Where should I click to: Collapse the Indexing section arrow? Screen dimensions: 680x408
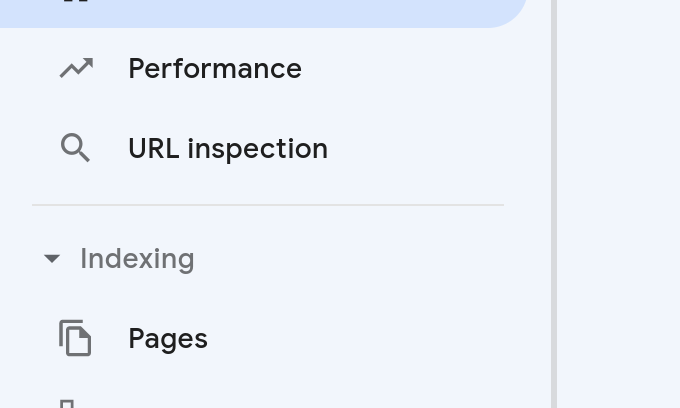click(52, 259)
